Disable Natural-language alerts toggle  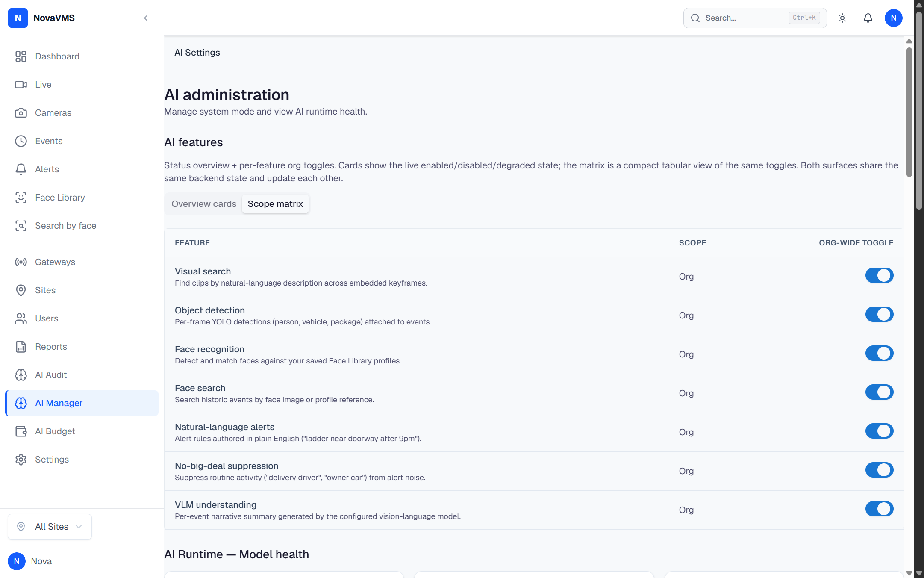coord(880,431)
